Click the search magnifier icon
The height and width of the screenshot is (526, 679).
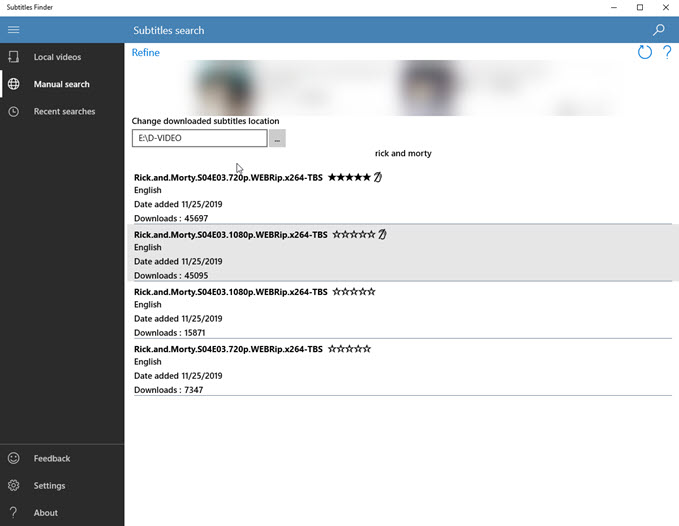pyautogui.click(x=659, y=30)
